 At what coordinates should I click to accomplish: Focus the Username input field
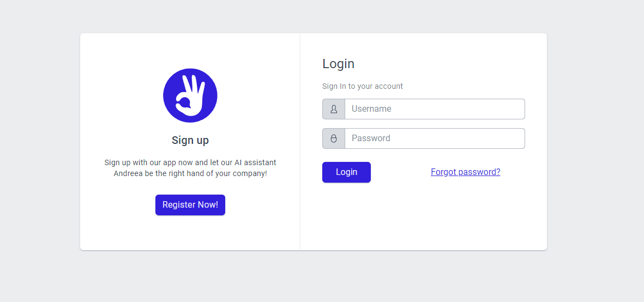pos(435,109)
